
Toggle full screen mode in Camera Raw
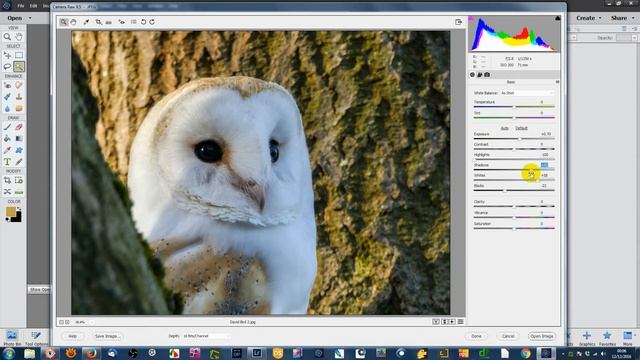(458, 22)
